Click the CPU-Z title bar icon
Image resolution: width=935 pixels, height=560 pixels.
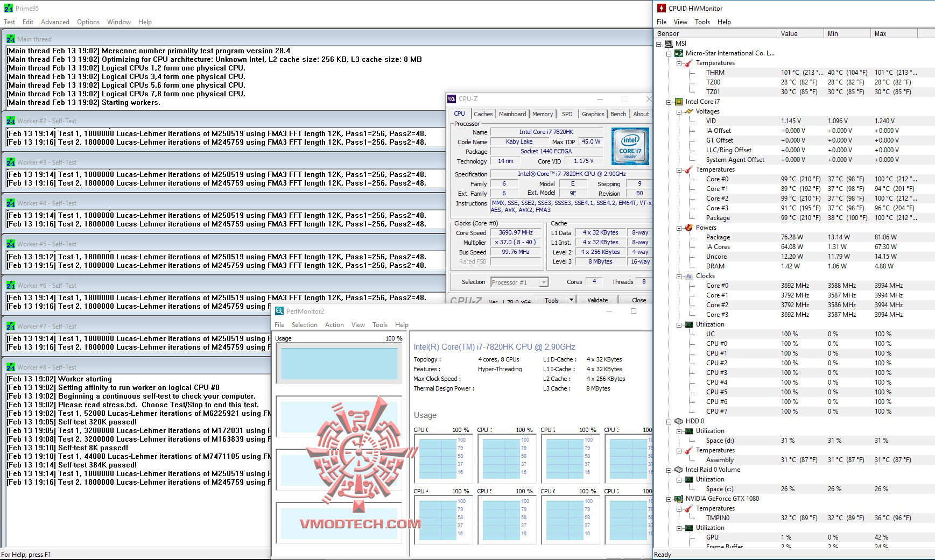coord(452,98)
